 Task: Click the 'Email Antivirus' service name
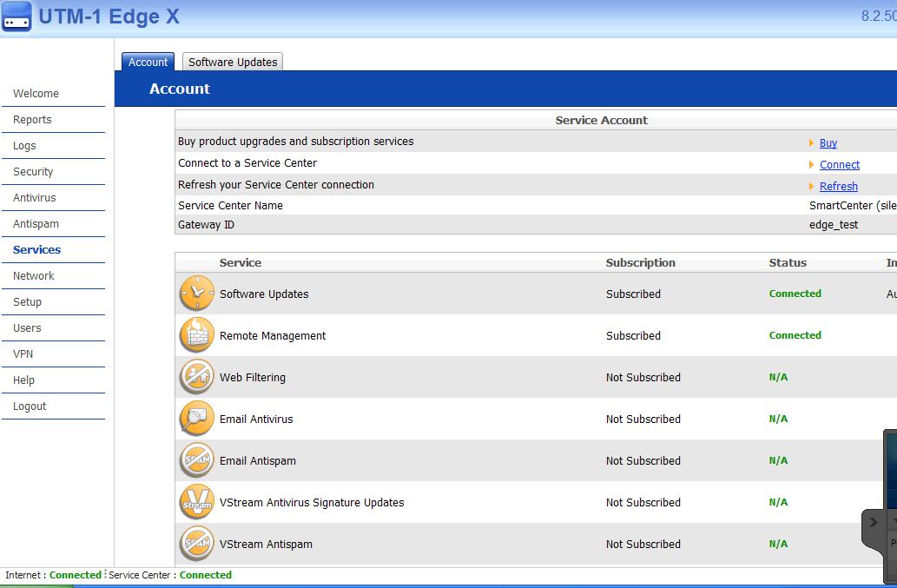(255, 420)
